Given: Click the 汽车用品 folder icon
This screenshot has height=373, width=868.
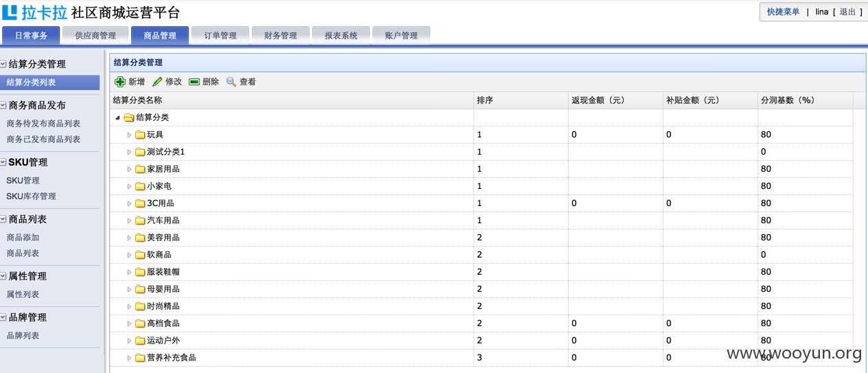Looking at the screenshot, I should 140,221.
